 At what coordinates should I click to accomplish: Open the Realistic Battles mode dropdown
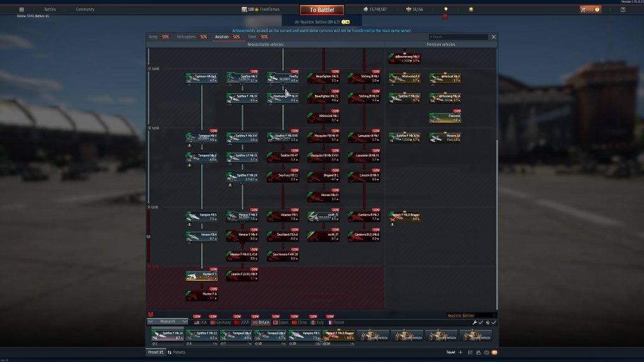pos(472,315)
